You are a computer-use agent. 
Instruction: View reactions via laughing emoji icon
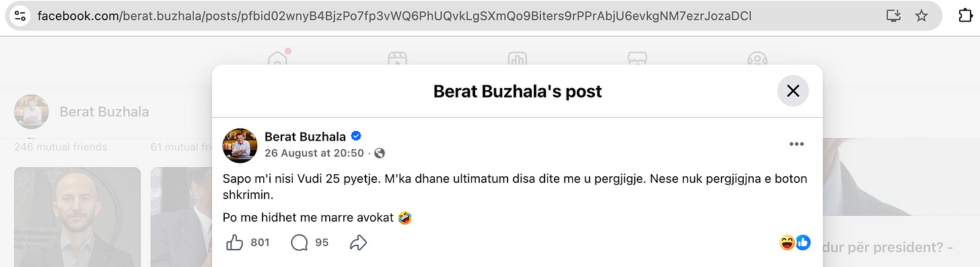tap(787, 243)
